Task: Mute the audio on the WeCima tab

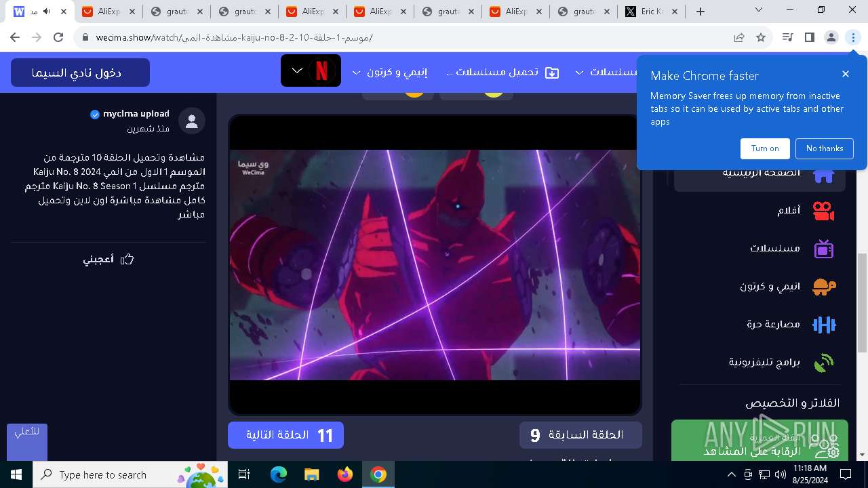Action: (x=47, y=12)
